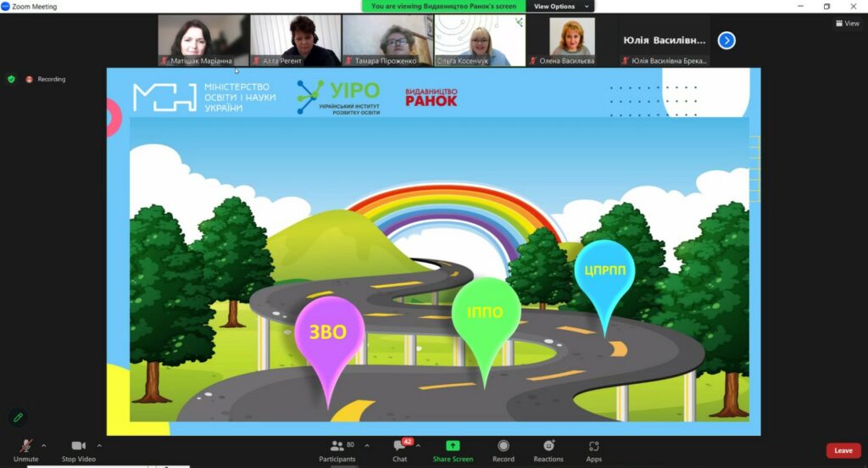This screenshot has height=468, width=868.
Task: Click the pink ЗВО map pin
Action: click(x=329, y=332)
